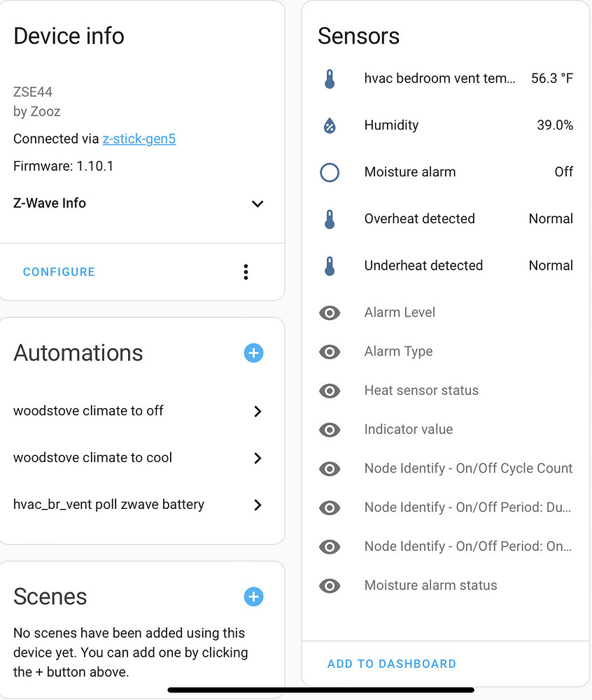Click the thermometer icon beside hvac bedroom vent temperature

point(330,78)
